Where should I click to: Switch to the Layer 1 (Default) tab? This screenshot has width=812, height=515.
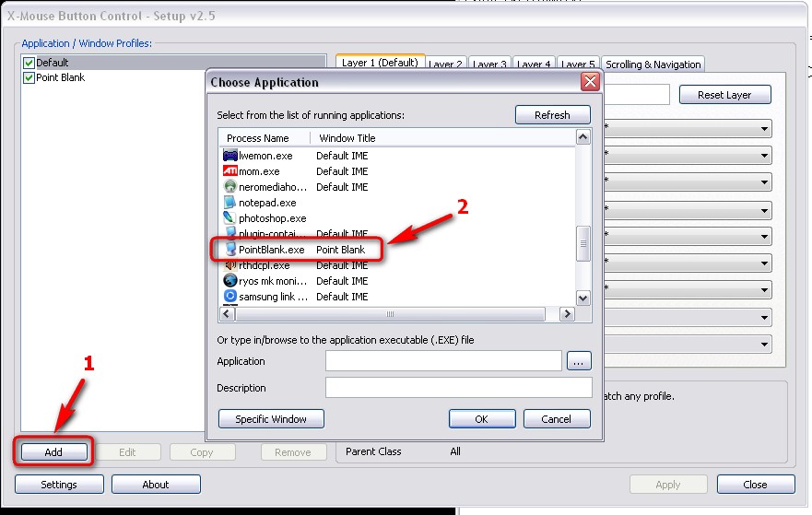click(380, 63)
